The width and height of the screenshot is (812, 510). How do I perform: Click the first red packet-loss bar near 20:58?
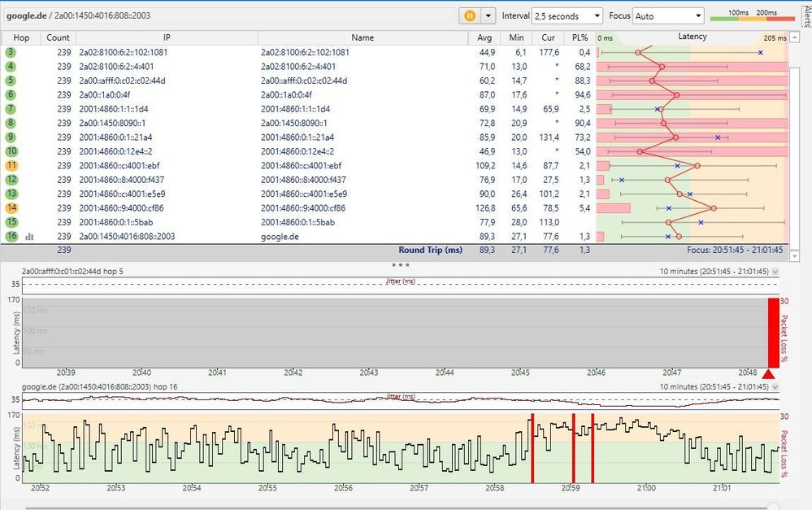532,448
